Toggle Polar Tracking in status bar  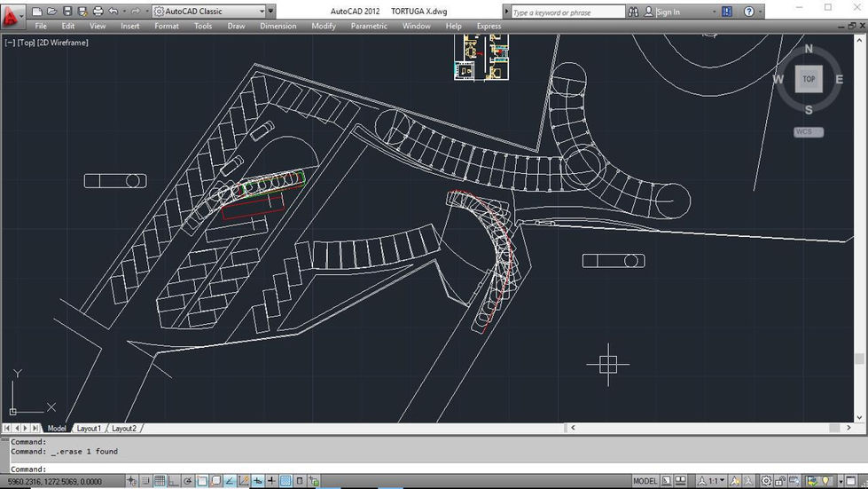point(188,481)
